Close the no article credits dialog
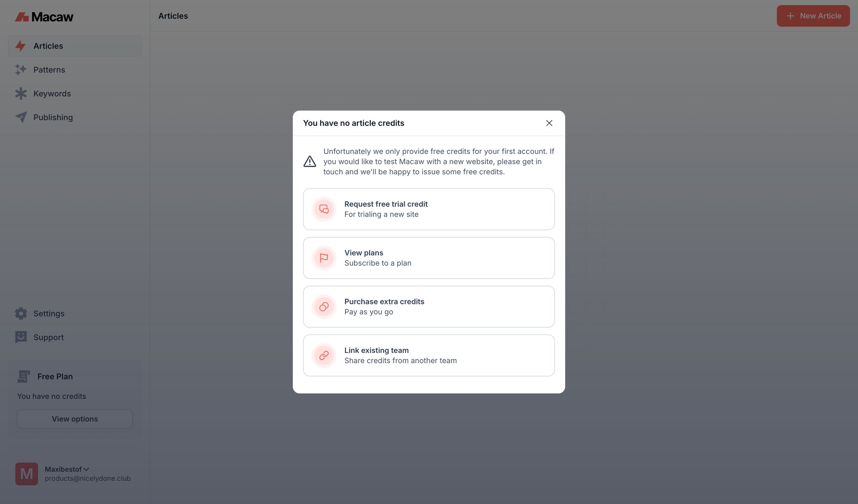Screen dimensions: 858x504 point(549,123)
